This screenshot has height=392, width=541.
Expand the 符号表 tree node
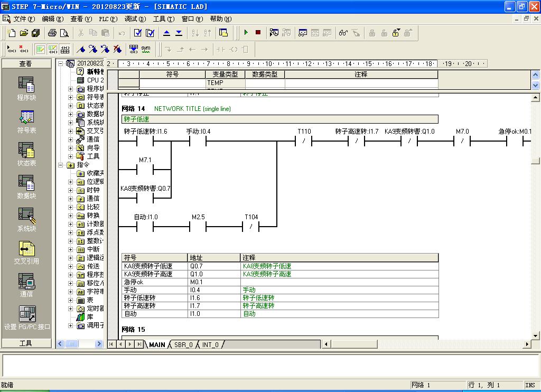pyautogui.click(x=70, y=97)
